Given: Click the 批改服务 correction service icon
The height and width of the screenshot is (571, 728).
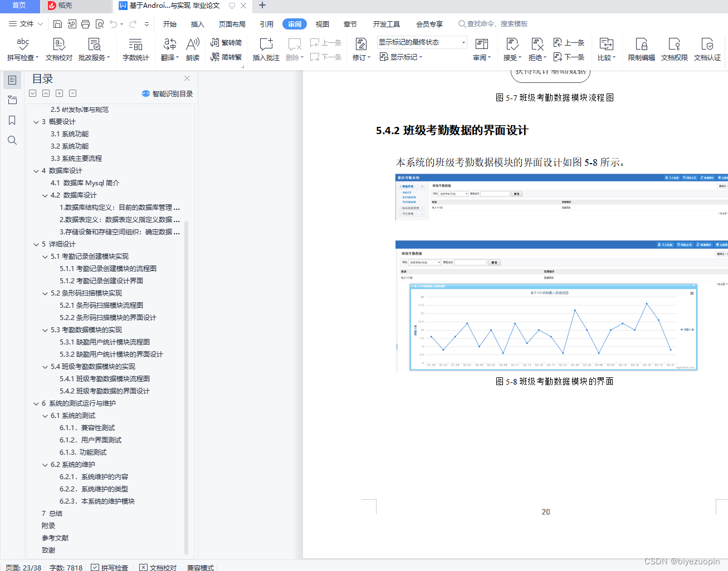Looking at the screenshot, I should pos(95,43).
